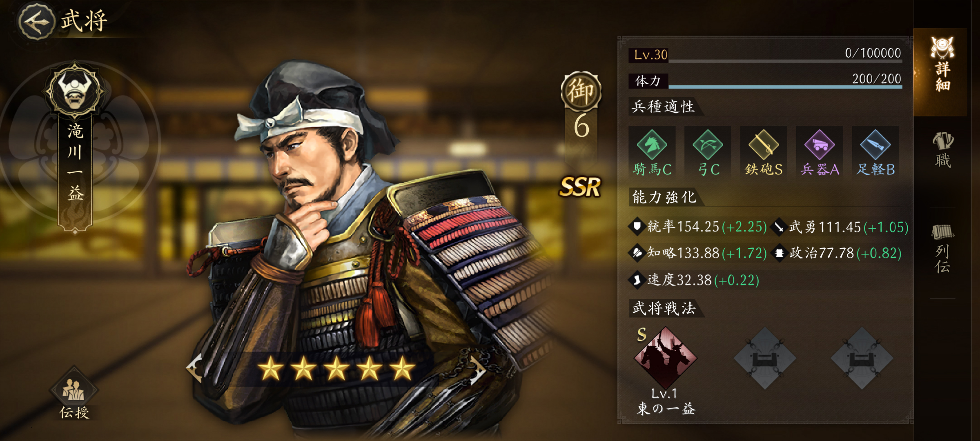
Task: Tap the SSR rarity label
Action: point(580,187)
